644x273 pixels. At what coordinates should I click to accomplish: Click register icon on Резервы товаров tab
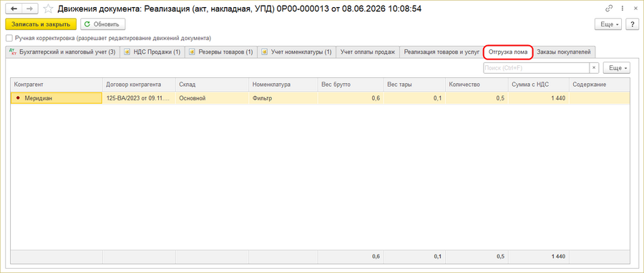(192, 52)
